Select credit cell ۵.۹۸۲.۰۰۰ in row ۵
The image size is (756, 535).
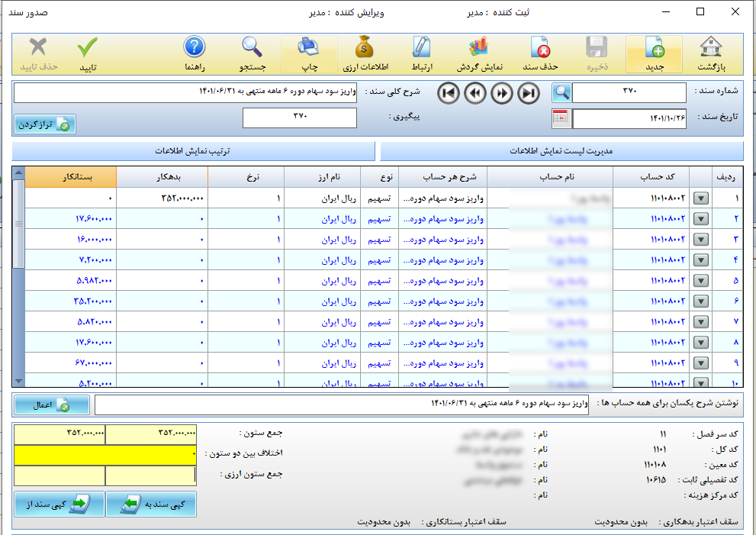pyautogui.click(x=70, y=281)
